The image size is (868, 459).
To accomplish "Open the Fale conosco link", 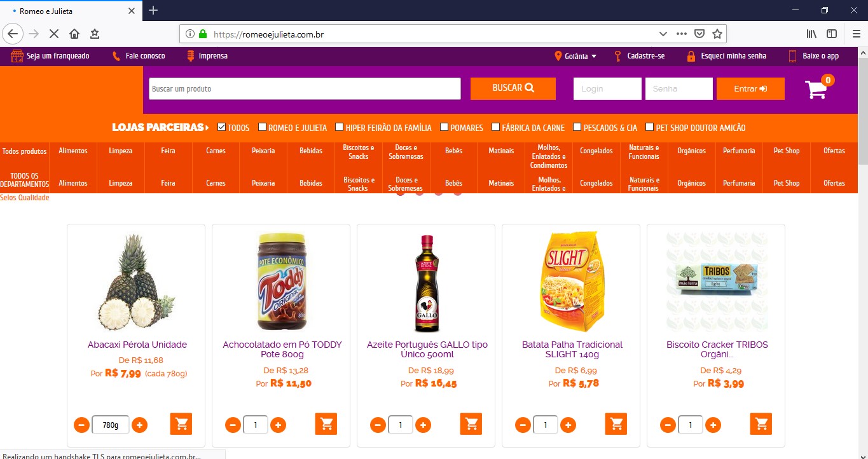I will tap(139, 56).
